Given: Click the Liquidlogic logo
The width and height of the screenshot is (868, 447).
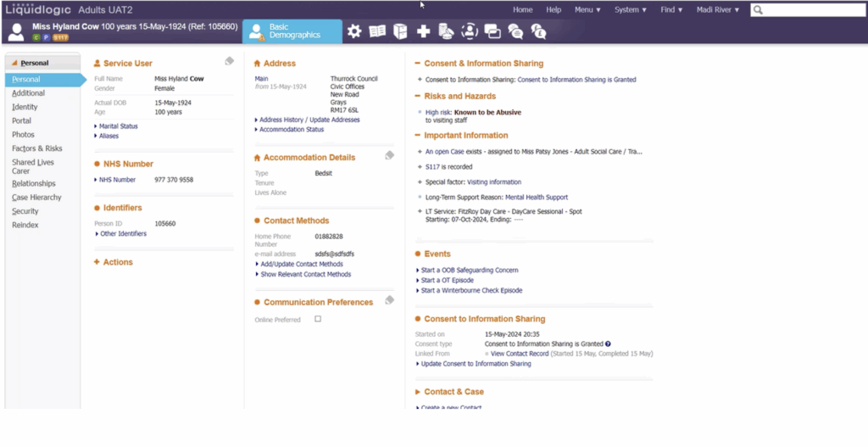Looking at the screenshot, I should pos(38,9).
